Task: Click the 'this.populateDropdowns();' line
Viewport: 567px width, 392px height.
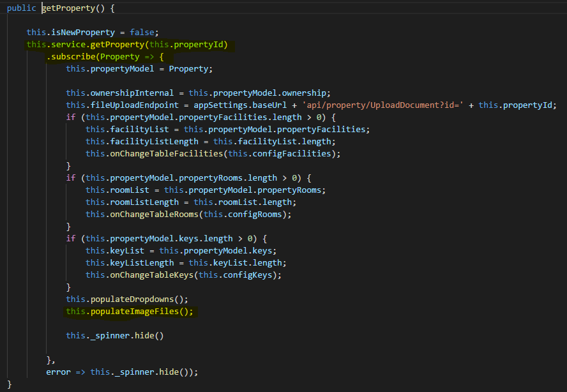Action: (x=127, y=299)
